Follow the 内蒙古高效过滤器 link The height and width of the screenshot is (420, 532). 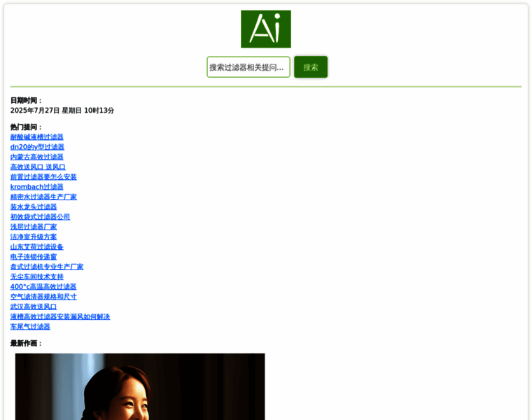pyautogui.click(x=36, y=157)
